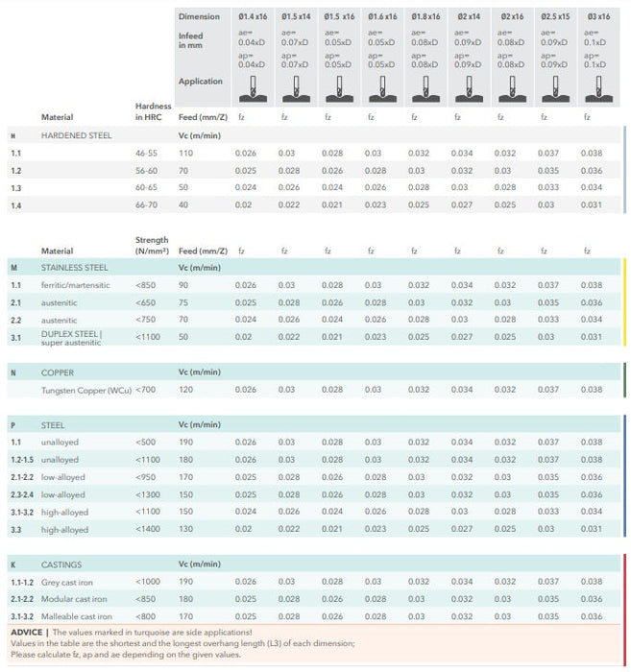Click the CASTINGS section heading

(62, 564)
